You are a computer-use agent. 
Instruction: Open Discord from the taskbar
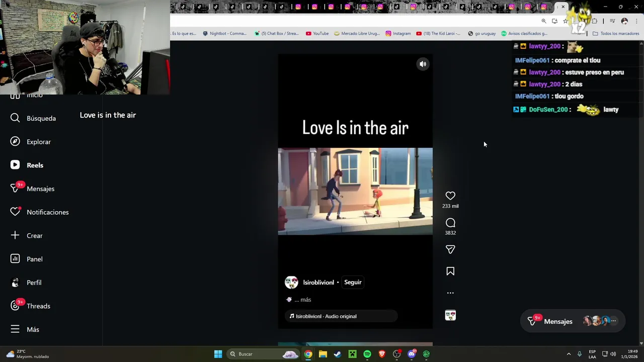click(x=412, y=354)
